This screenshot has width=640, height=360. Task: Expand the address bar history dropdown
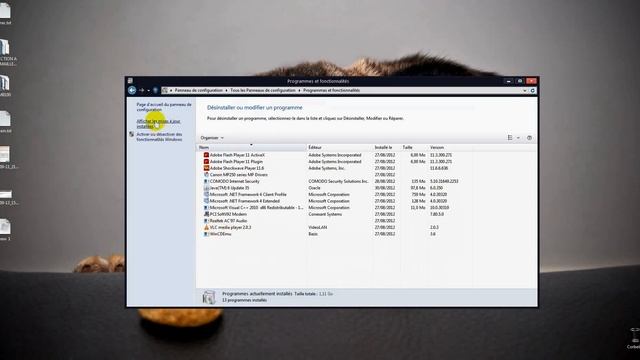pos(524,91)
